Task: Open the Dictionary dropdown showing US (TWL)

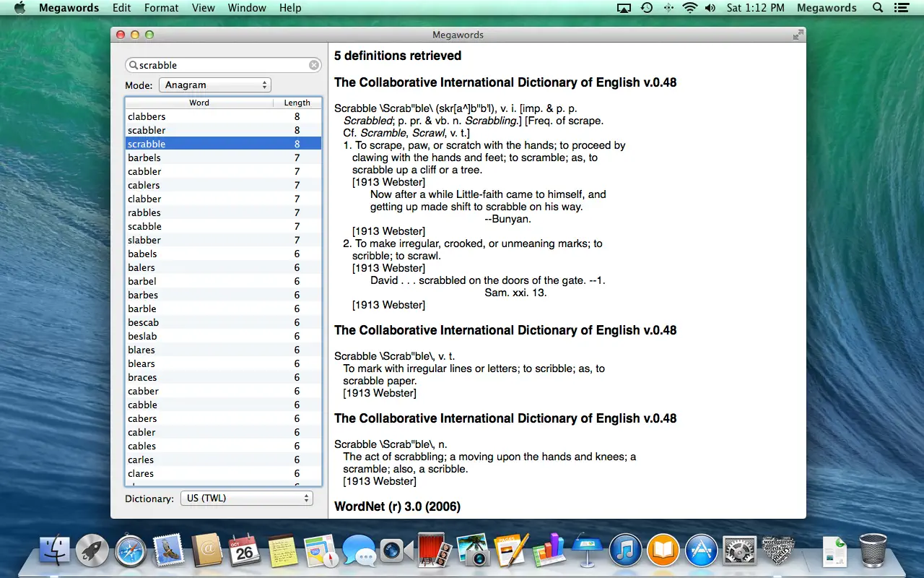Action: tap(246, 498)
